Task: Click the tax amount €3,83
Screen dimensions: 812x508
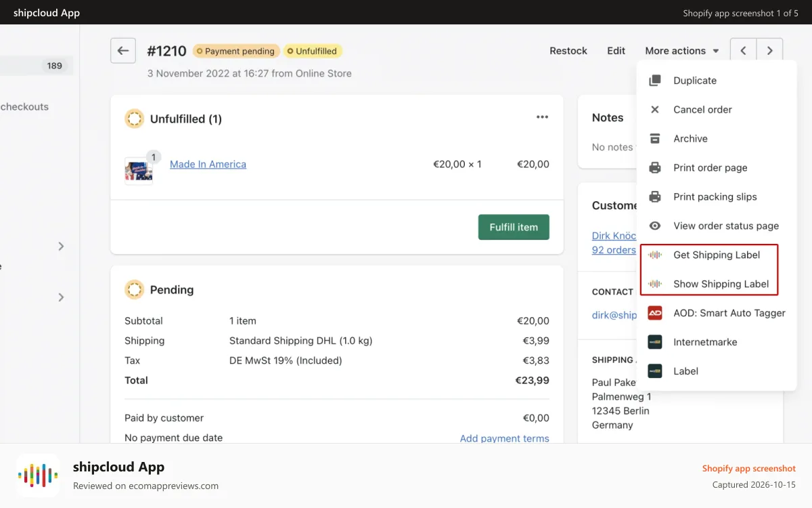Action: point(536,360)
